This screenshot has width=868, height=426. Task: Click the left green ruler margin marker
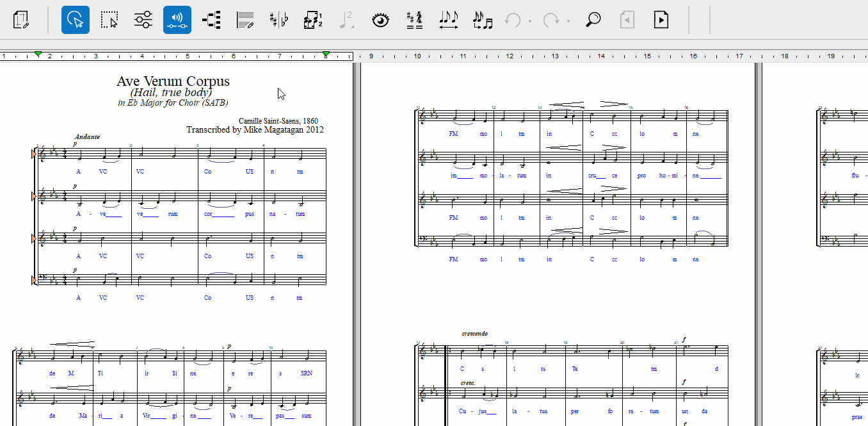tap(38, 54)
